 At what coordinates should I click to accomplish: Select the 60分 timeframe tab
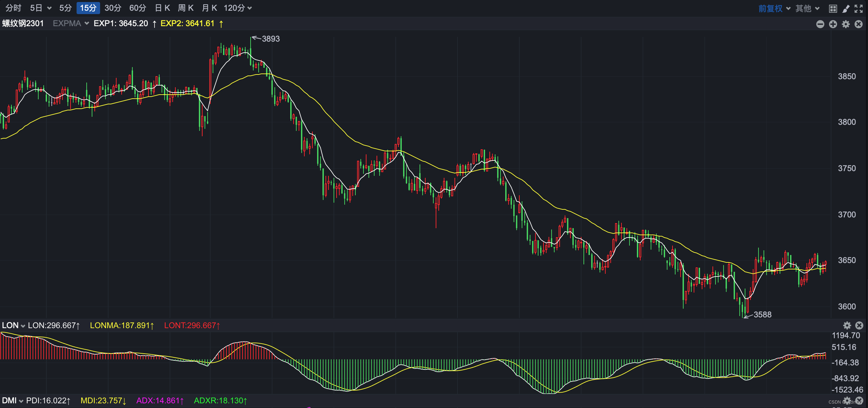137,8
